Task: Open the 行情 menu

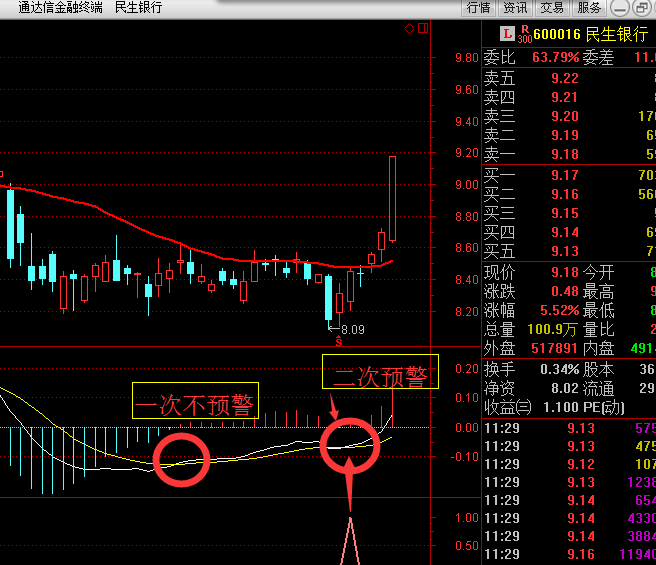Action: pos(478,8)
